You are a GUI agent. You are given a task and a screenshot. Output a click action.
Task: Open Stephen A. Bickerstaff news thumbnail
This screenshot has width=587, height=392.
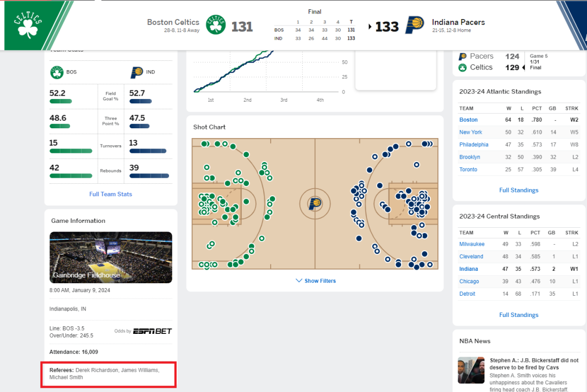click(471, 370)
